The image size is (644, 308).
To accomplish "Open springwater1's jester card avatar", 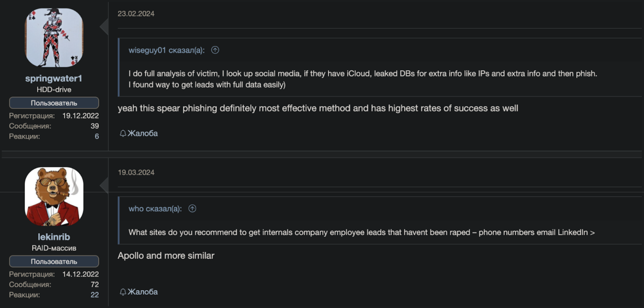I will pos(54,38).
